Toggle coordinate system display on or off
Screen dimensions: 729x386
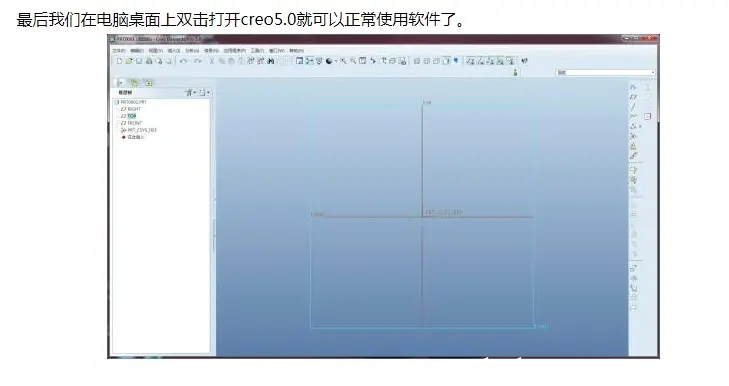tap(500, 61)
